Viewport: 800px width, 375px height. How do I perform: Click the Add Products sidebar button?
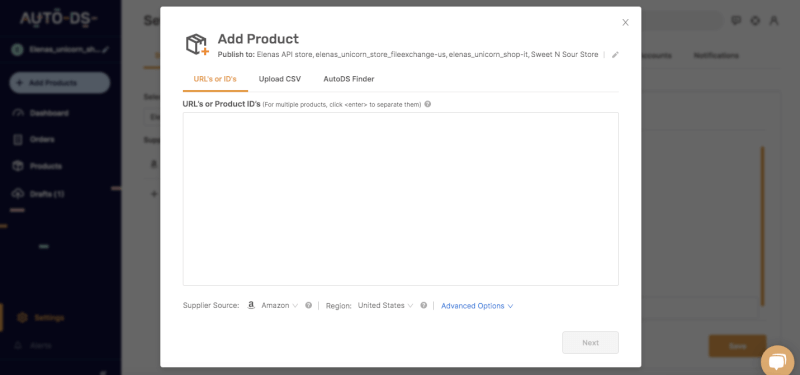[x=60, y=83]
